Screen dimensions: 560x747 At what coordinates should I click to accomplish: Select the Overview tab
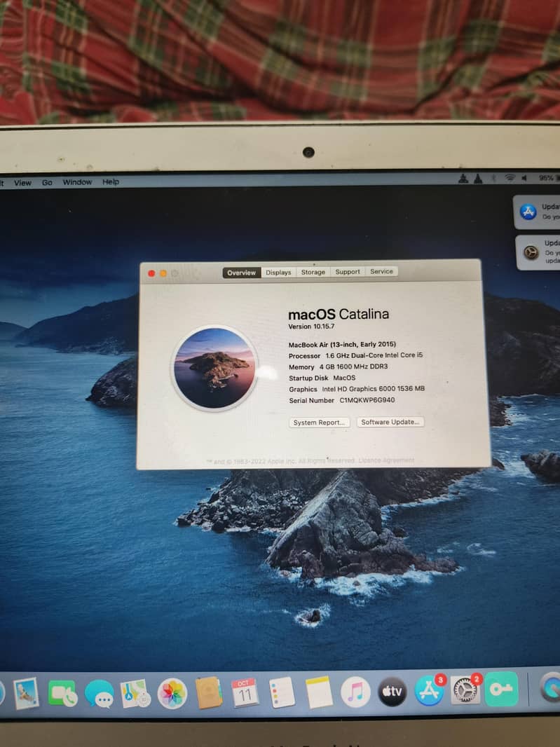click(x=242, y=273)
